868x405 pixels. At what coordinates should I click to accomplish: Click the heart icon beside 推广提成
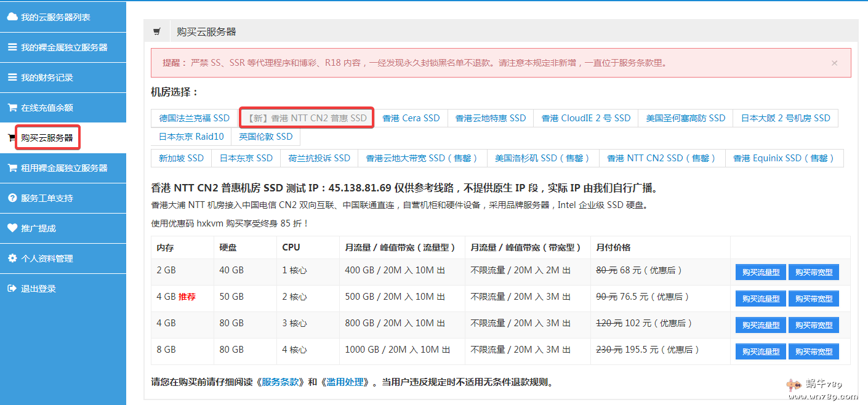click(x=12, y=228)
